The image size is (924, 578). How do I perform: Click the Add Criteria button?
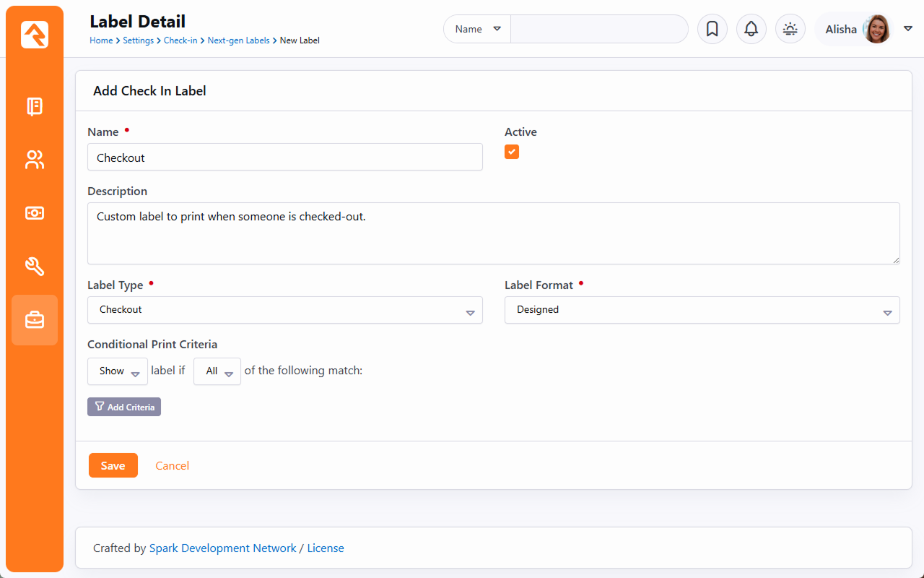point(124,407)
